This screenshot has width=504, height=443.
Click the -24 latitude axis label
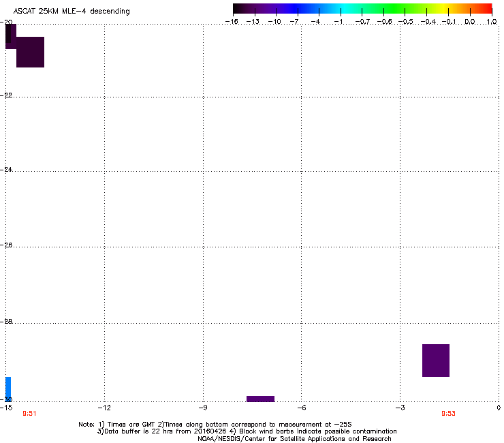click(6, 170)
